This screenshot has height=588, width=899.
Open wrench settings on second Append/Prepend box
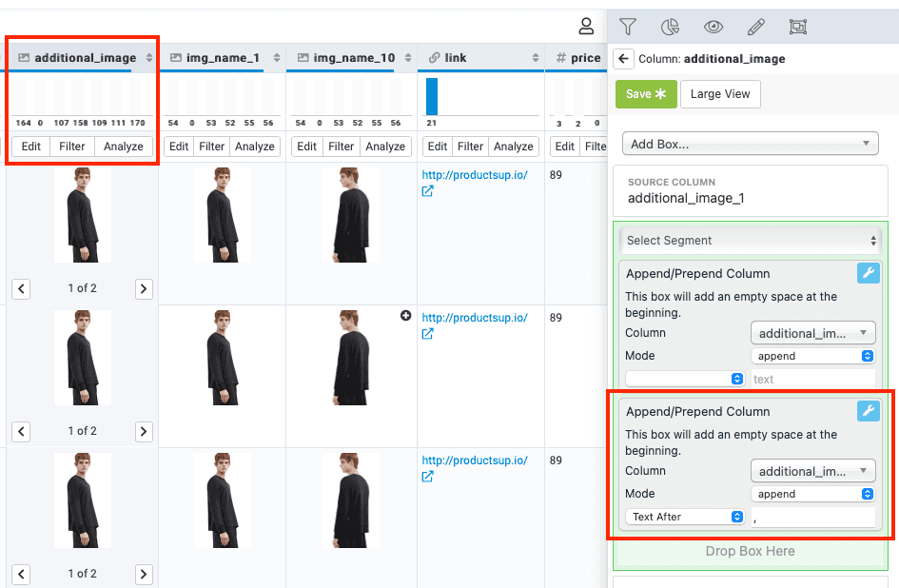click(868, 411)
